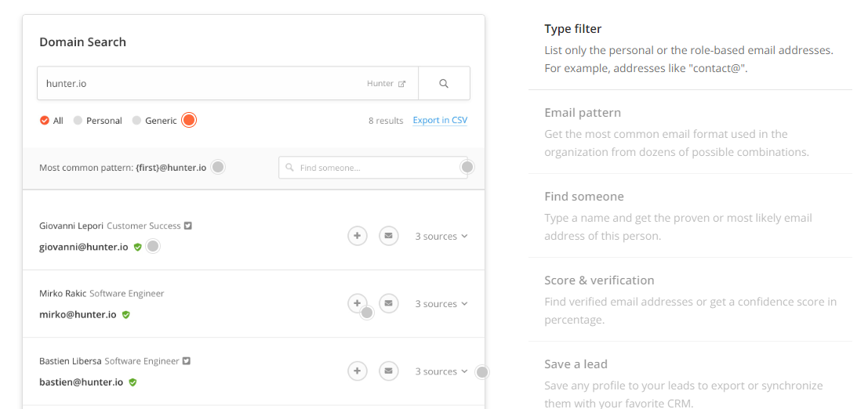
Task: Compose email to Bastien Libersa
Action: [389, 371]
